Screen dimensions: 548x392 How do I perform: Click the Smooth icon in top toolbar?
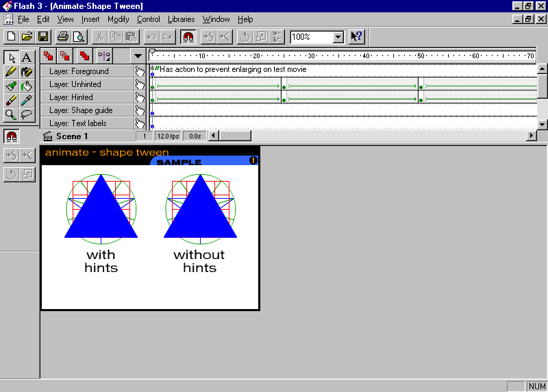click(208, 37)
